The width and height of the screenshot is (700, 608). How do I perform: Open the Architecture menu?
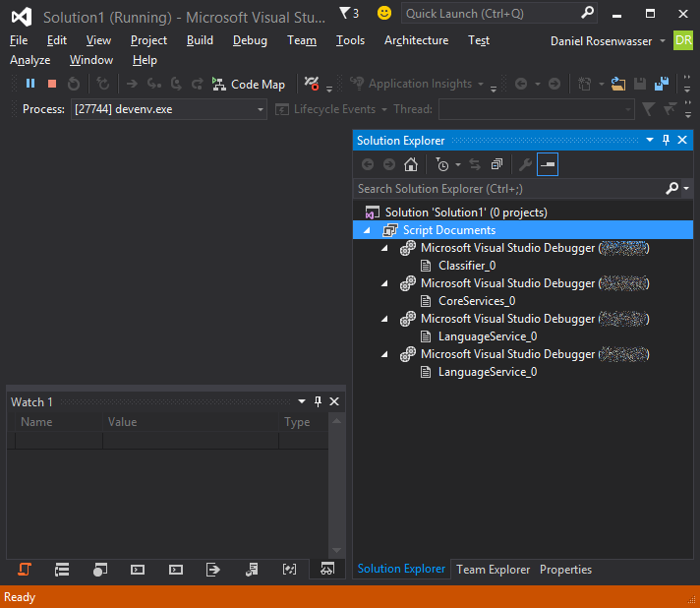416,40
